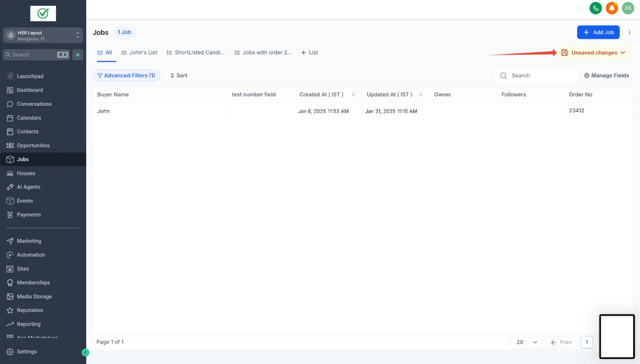Open the Jobs with order 2... tab
This screenshot has height=364, width=640.
tap(263, 53)
